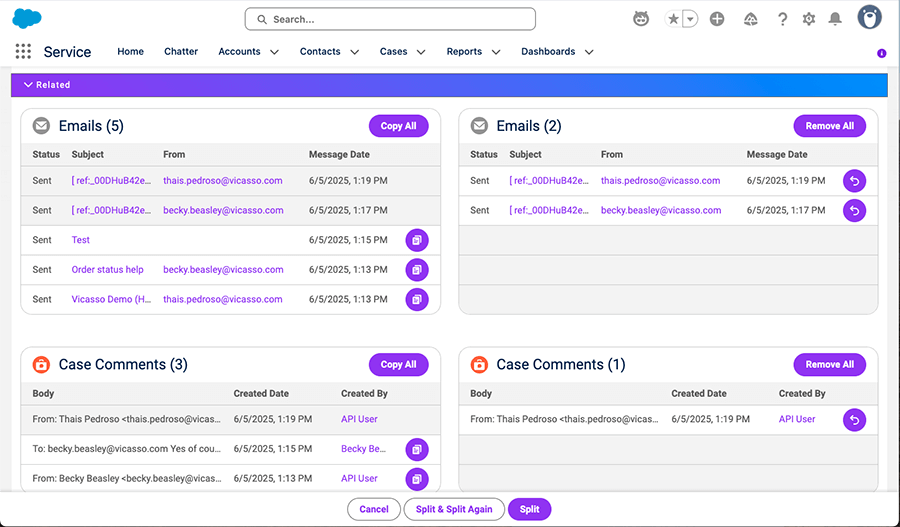This screenshot has height=527, width=900.
Task: Open the Notifications bell
Action: click(835, 19)
